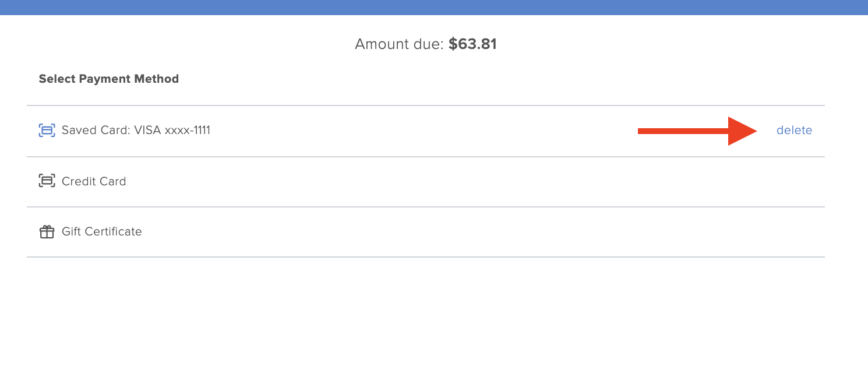Click empty space in Gift Certificate row
The image size is (868, 373).
pyautogui.click(x=466, y=232)
